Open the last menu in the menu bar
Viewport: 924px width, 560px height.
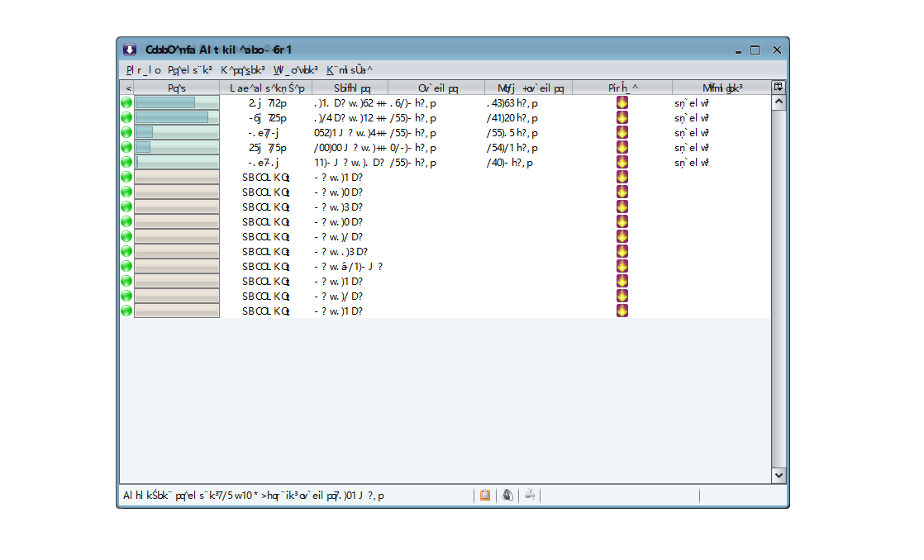(349, 70)
